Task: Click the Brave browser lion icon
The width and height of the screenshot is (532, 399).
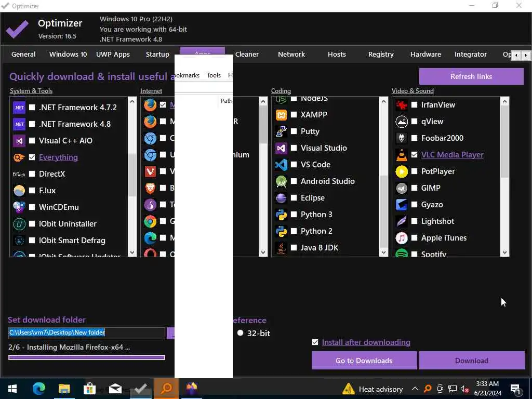Action: 150,188
